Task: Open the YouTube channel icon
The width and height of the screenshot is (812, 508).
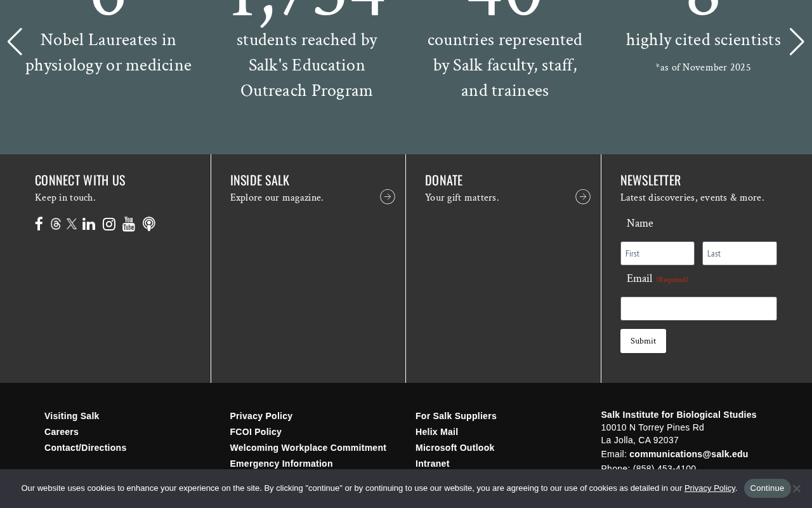Action: tap(129, 224)
